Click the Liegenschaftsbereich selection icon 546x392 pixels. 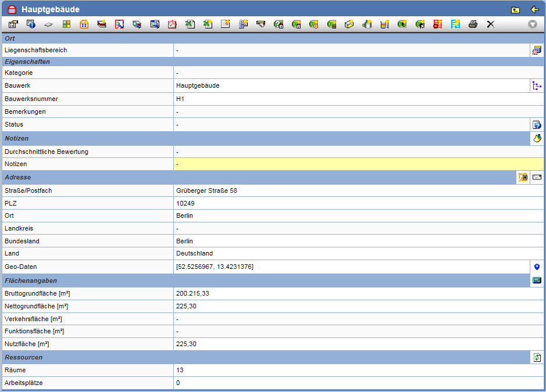click(x=537, y=51)
